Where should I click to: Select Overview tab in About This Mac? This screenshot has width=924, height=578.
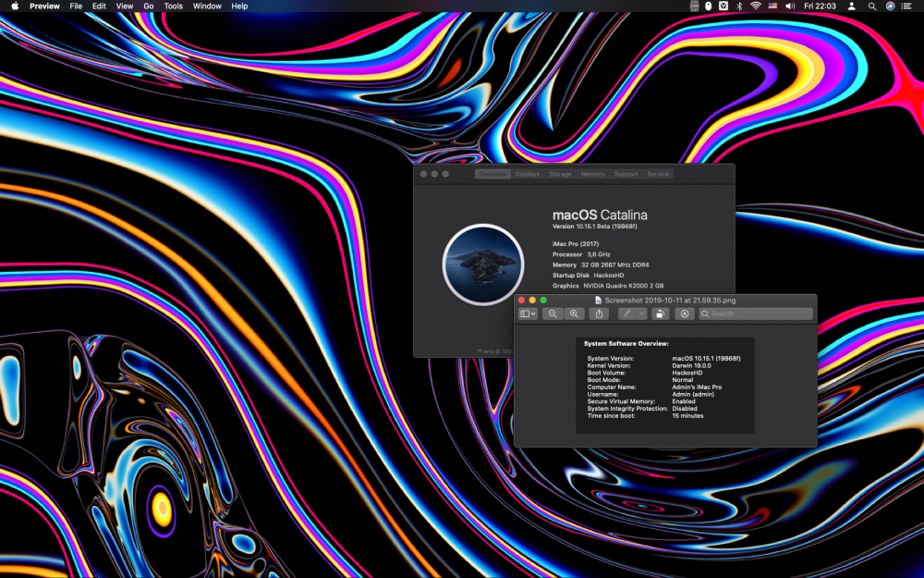coord(492,174)
